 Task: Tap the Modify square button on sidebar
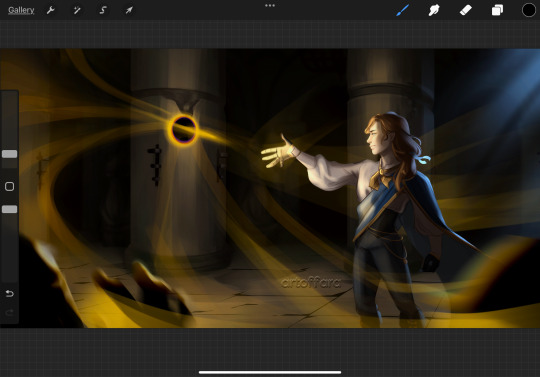click(10, 186)
